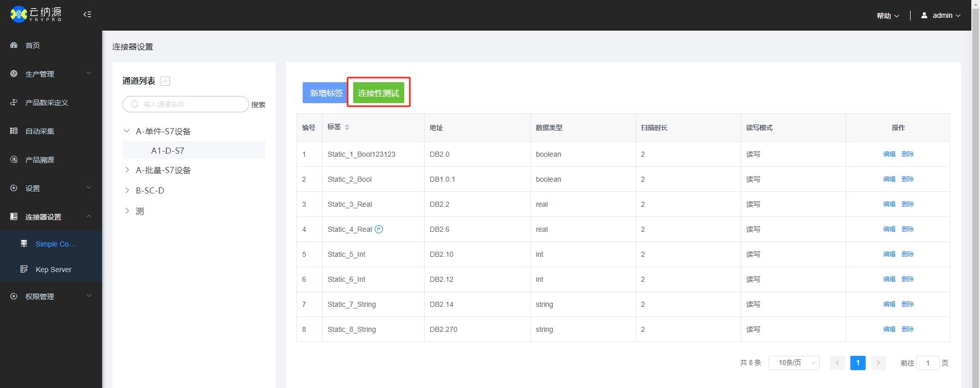The image size is (980, 388).
Task: Open the 首页 dashboard icon
Action: pyautogui.click(x=14, y=45)
